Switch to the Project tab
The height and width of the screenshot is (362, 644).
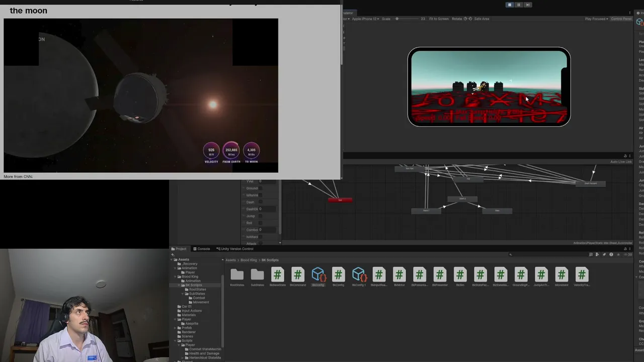[179, 249]
